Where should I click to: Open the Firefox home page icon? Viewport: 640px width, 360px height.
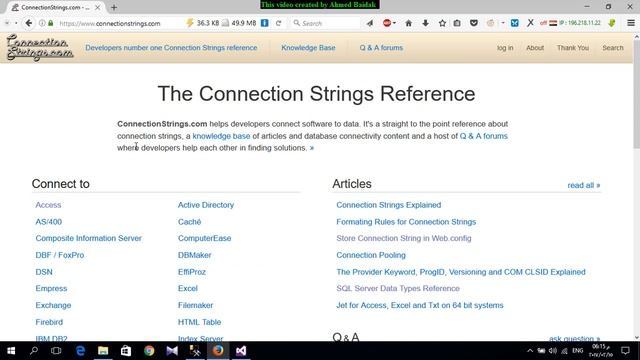(x=408, y=23)
